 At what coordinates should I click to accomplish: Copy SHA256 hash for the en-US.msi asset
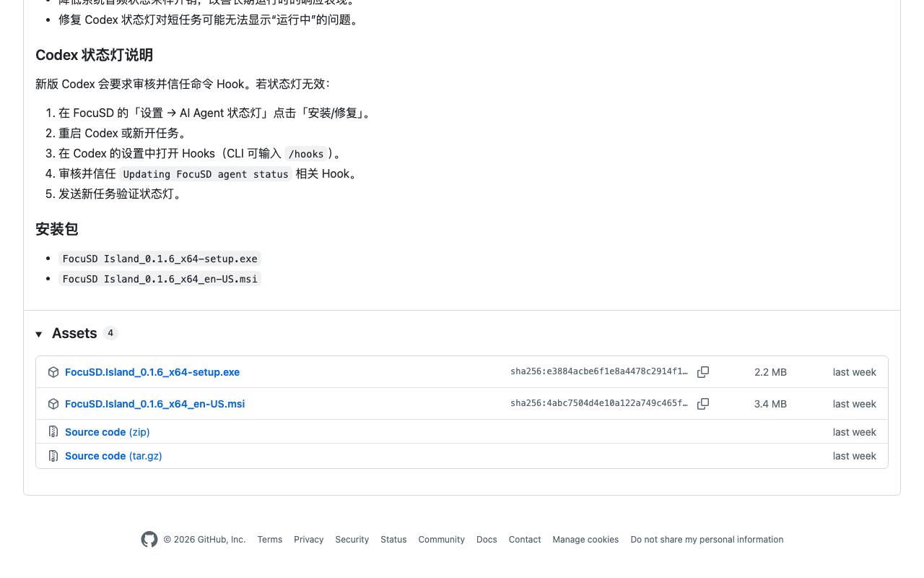pos(703,404)
